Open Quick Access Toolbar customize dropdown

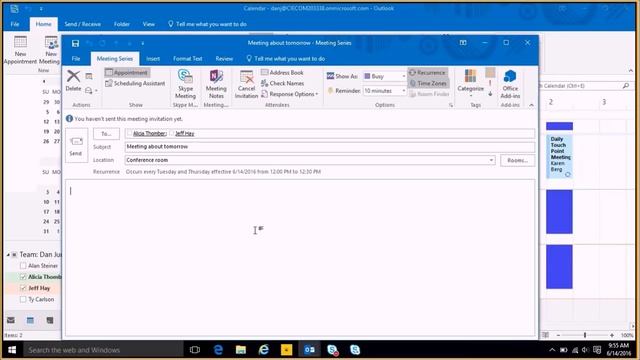(143, 43)
